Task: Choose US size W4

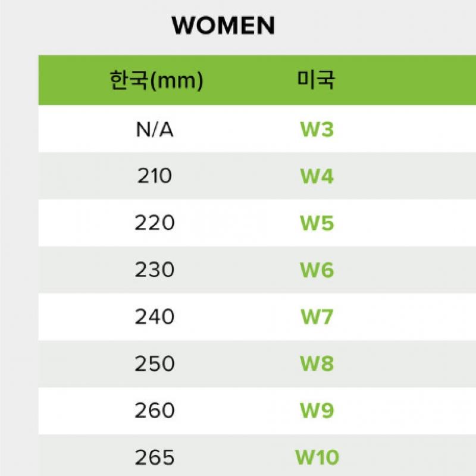Action: (317, 177)
